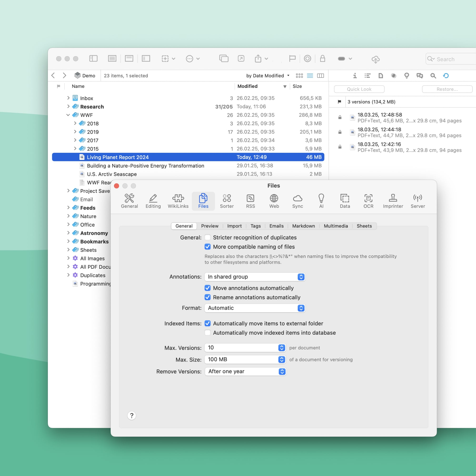This screenshot has width=476, height=476.
Task: Open the Server preferences pane
Action: coord(418,201)
